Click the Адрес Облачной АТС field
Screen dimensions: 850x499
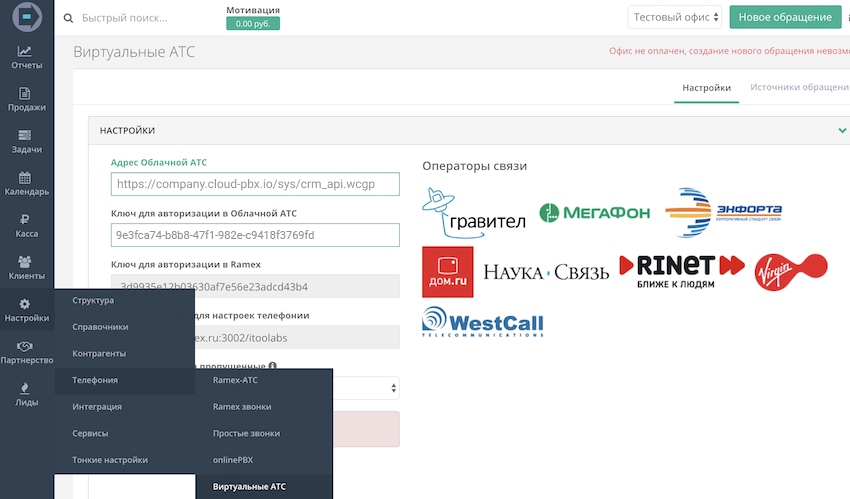click(255, 184)
